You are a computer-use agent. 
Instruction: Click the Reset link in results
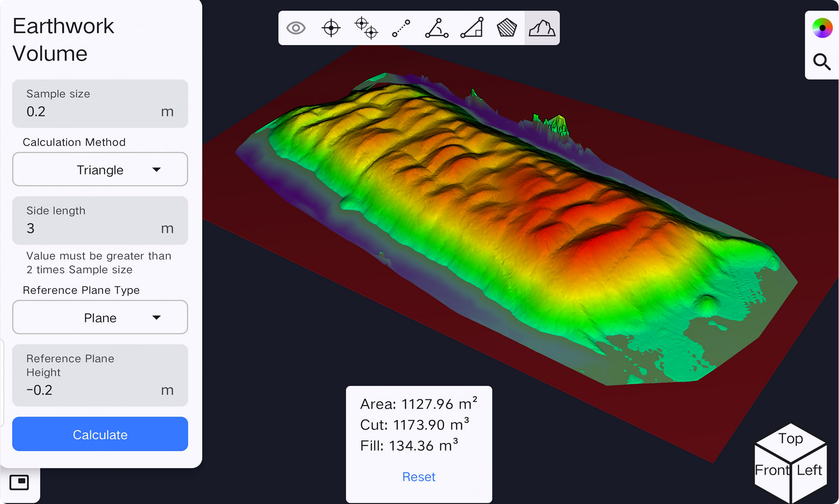pyautogui.click(x=419, y=476)
